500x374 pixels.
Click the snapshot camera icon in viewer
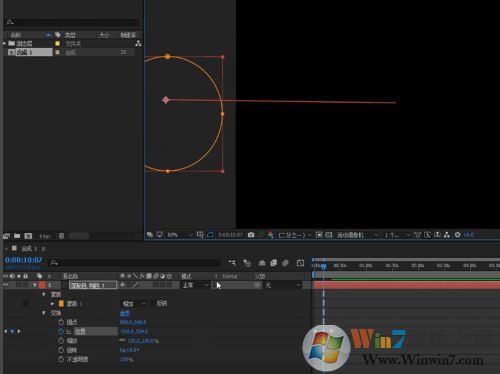(251, 235)
